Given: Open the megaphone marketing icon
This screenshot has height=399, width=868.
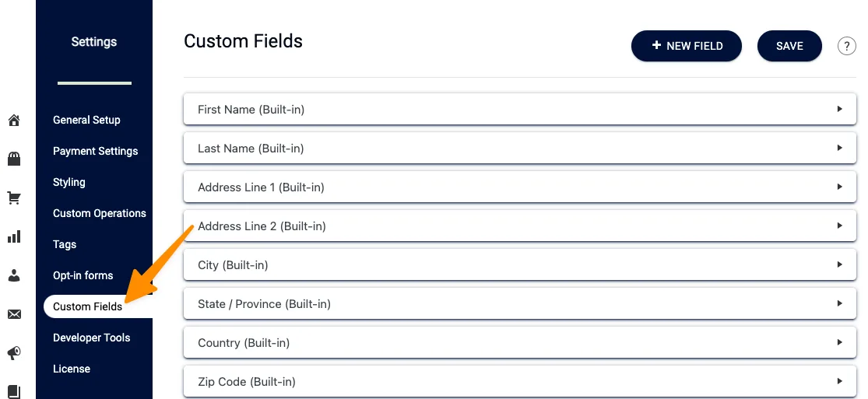Looking at the screenshot, I should 14,353.
